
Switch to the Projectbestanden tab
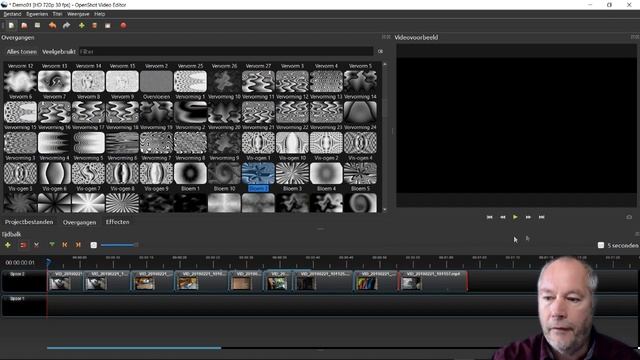pyautogui.click(x=29, y=222)
